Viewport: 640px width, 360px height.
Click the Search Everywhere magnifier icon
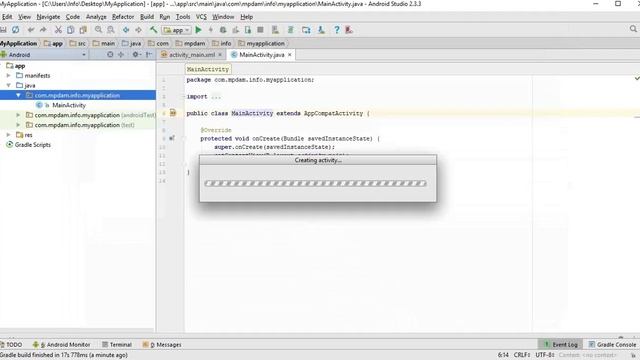tap(633, 29)
